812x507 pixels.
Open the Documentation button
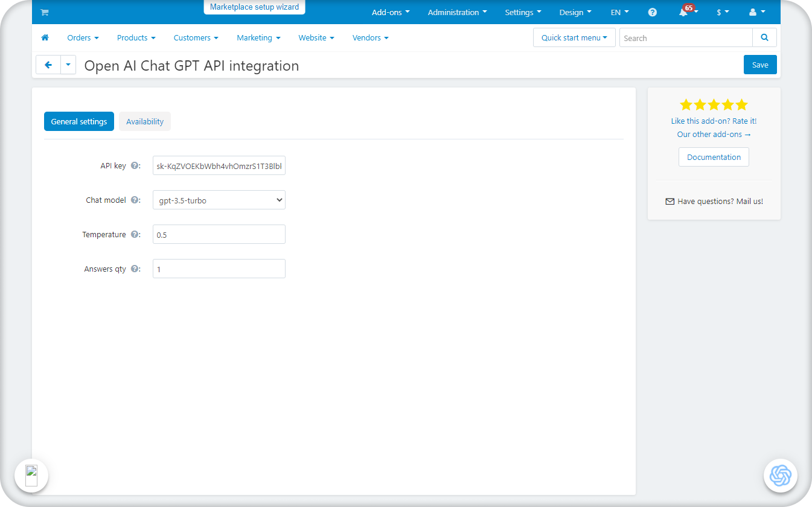[x=714, y=157]
